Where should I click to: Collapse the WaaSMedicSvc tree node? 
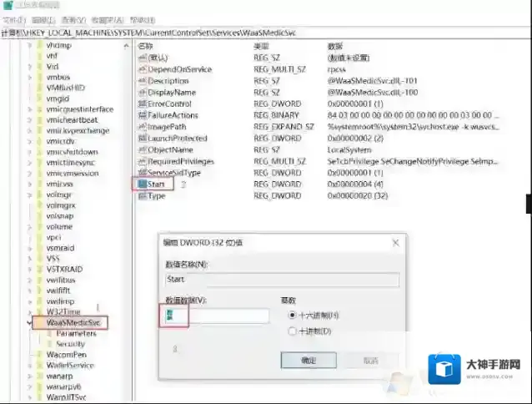(x=29, y=323)
